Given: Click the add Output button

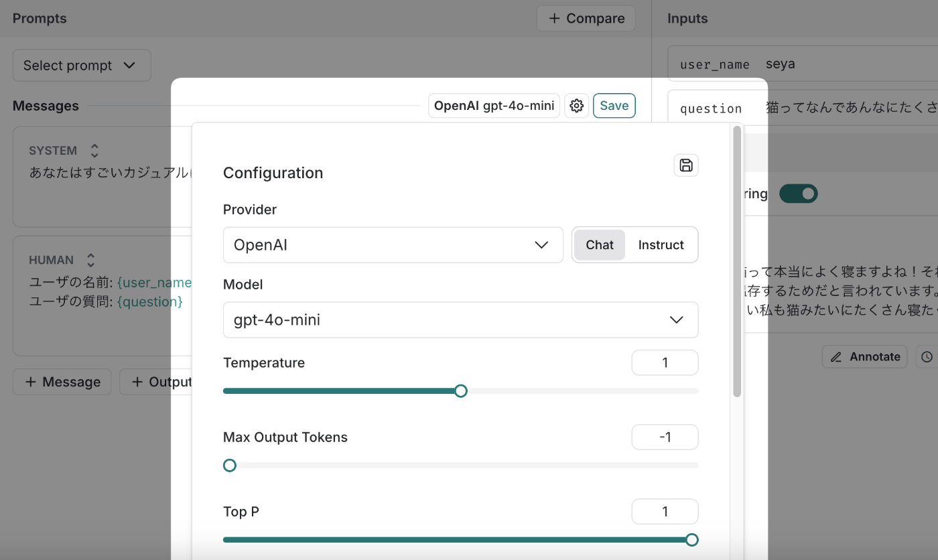Looking at the screenshot, I should pos(156,382).
